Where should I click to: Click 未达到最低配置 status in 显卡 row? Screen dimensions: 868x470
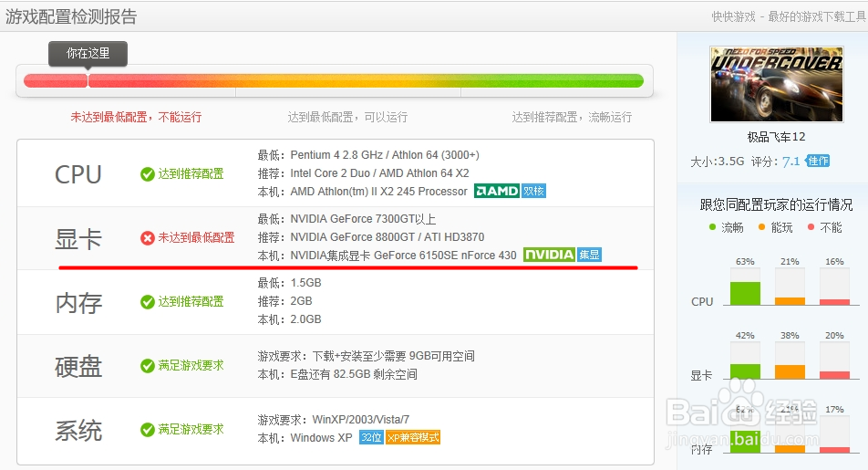[x=197, y=238]
